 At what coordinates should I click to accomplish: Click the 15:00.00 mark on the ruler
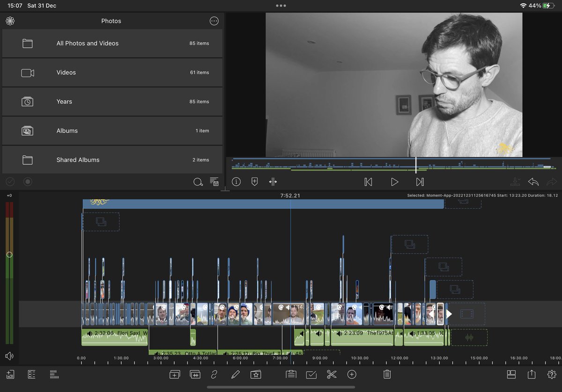[479, 358]
